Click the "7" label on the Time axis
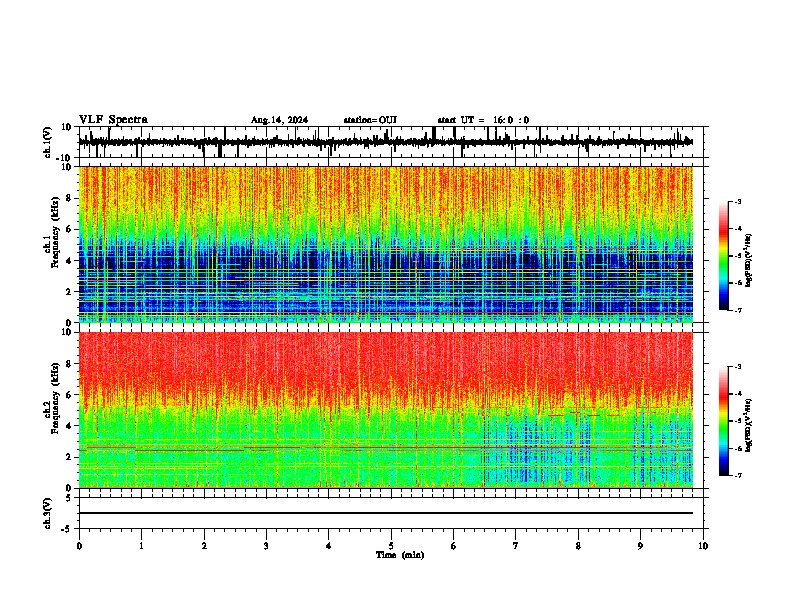Viewport: 792px width, 612px height. tap(516, 546)
